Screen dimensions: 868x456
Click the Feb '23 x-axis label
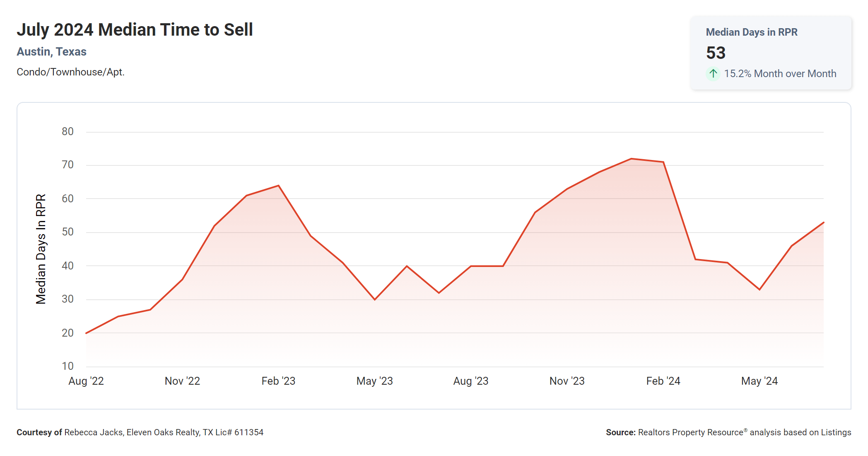click(278, 381)
